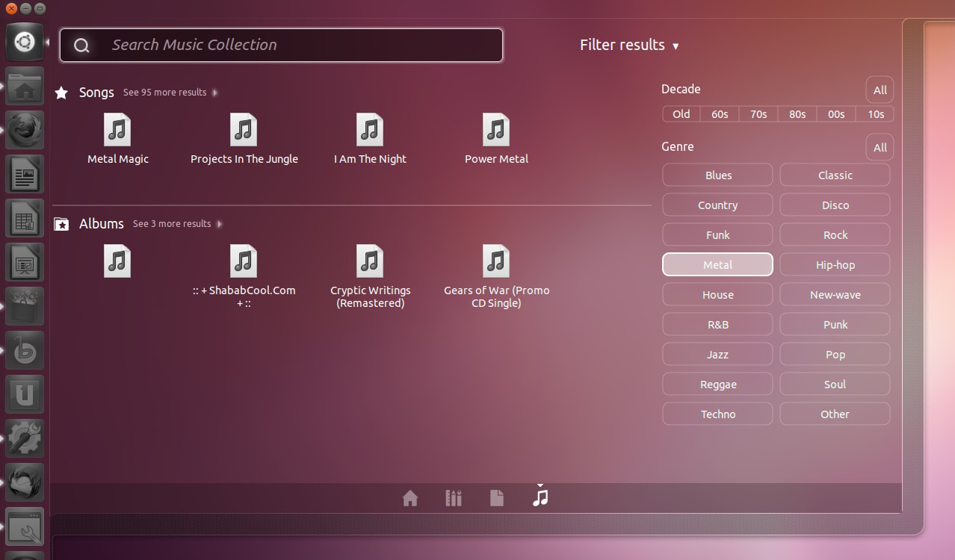
Task: Toggle the Hip-hop genre filter
Action: tap(835, 265)
